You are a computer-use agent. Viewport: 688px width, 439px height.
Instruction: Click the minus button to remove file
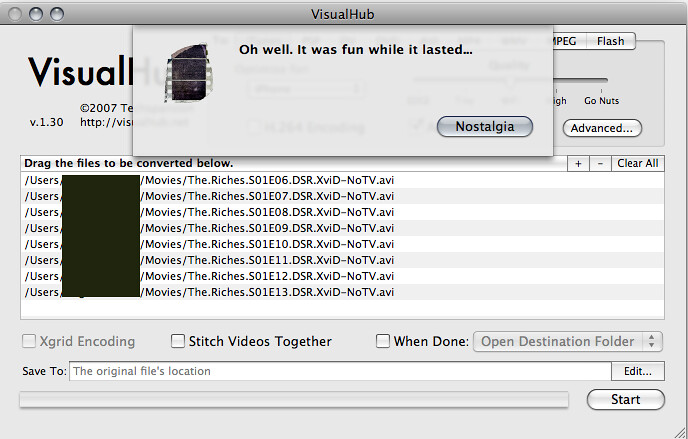point(599,163)
